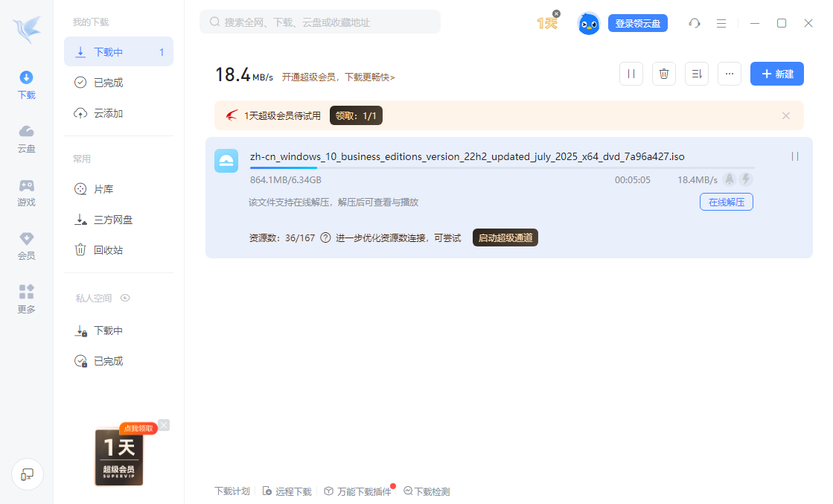Open the 回收站 recycle bin
The height and width of the screenshot is (504, 833).
coord(118,249)
